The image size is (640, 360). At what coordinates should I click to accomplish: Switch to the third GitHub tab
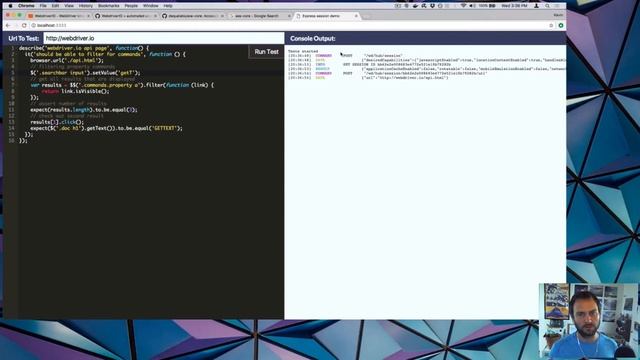(192, 16)
